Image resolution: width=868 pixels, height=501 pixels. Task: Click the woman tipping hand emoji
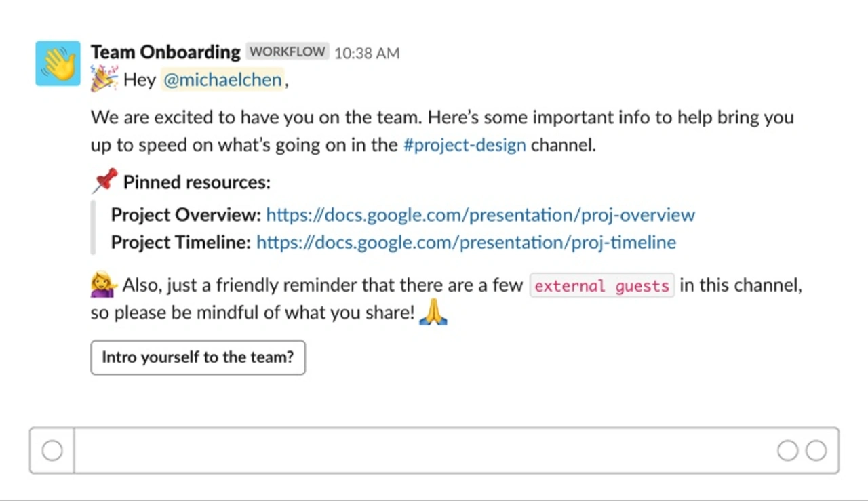click(104, 285)
